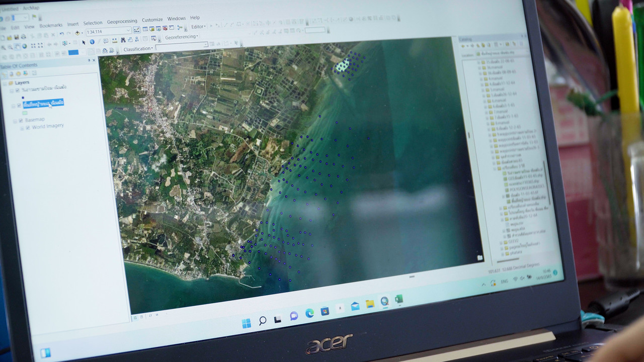Select the Zoom Out magnifier tool
This screenshot has height=362, width=644.
[10, 47]
